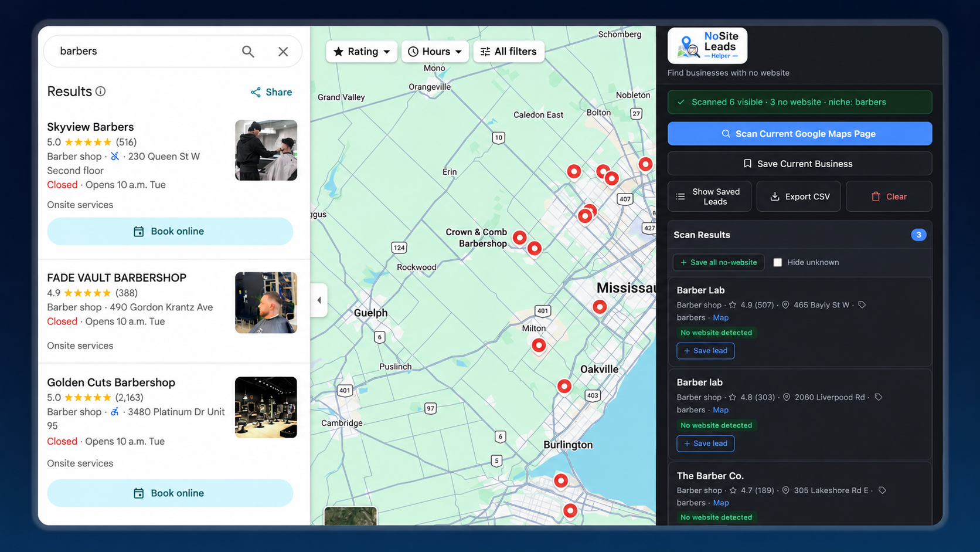Click the satellite layer thumbnail on map
The height and width of the screenshot is (552, 980).
coord(351,516)
